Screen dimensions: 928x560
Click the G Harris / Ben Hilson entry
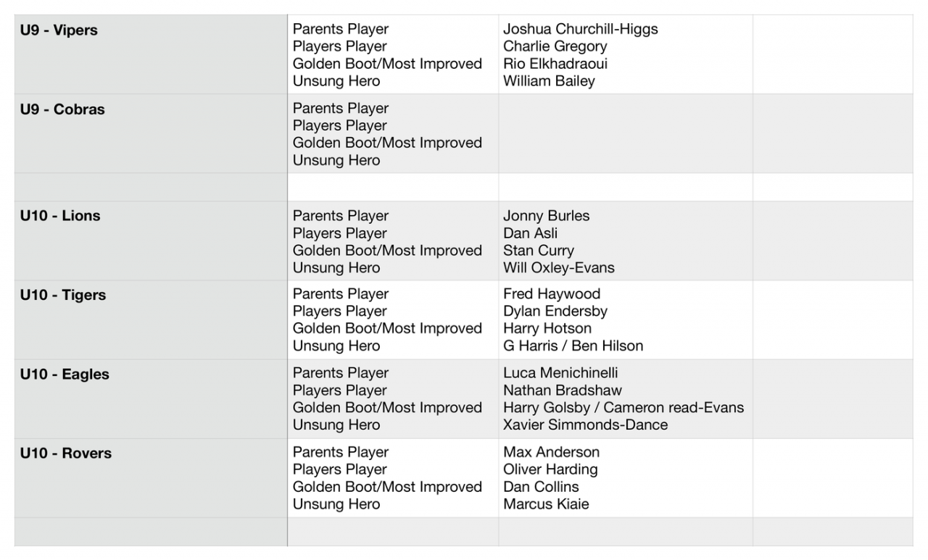click(x=573, y=346)
